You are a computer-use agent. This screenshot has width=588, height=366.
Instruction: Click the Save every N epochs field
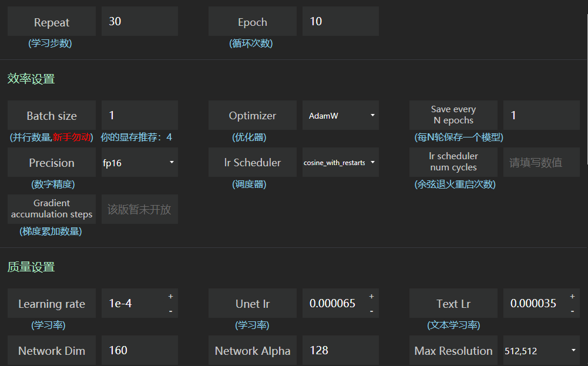point(541,116)
